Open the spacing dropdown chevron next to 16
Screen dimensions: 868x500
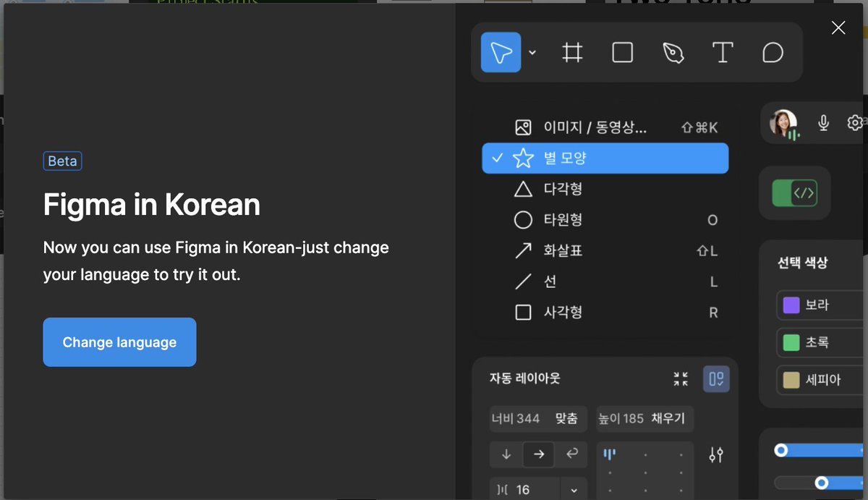[x=574, y=490]
